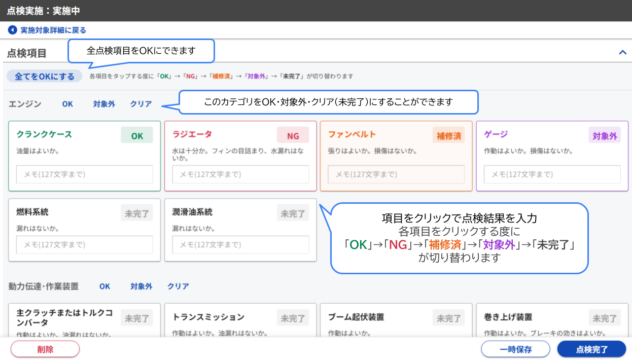The image size is (632, 364).
Task: Click the ラジエータ memo input field
Action: coord(240,174)
